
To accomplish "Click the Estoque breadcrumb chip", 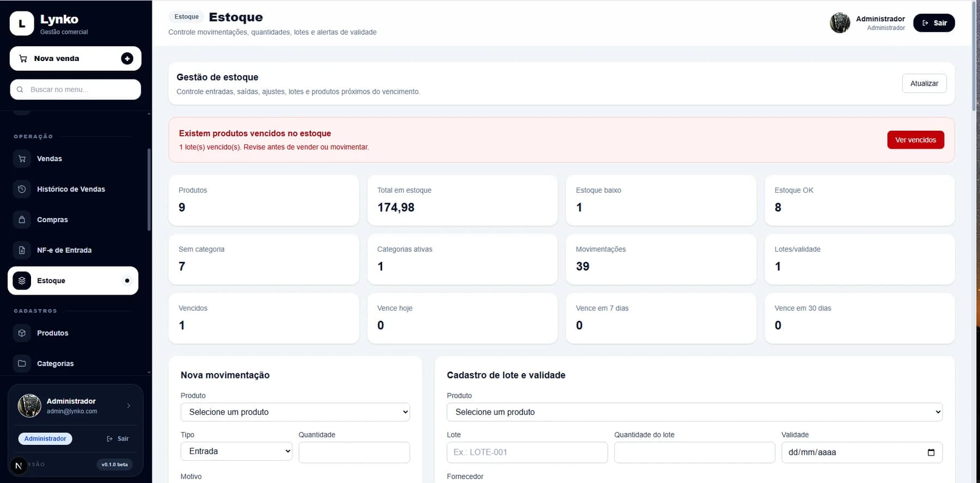I will (187, 17).
